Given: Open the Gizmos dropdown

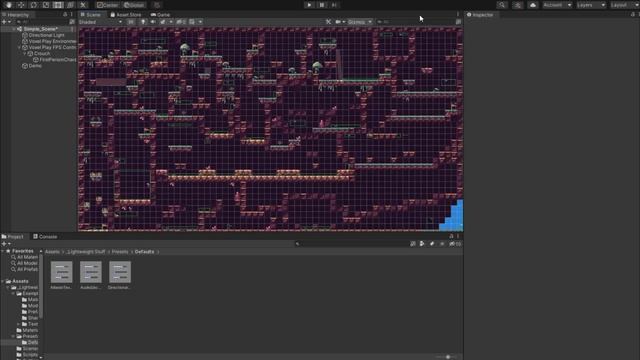Looking at the screenshot, I should tap(360, 22).
